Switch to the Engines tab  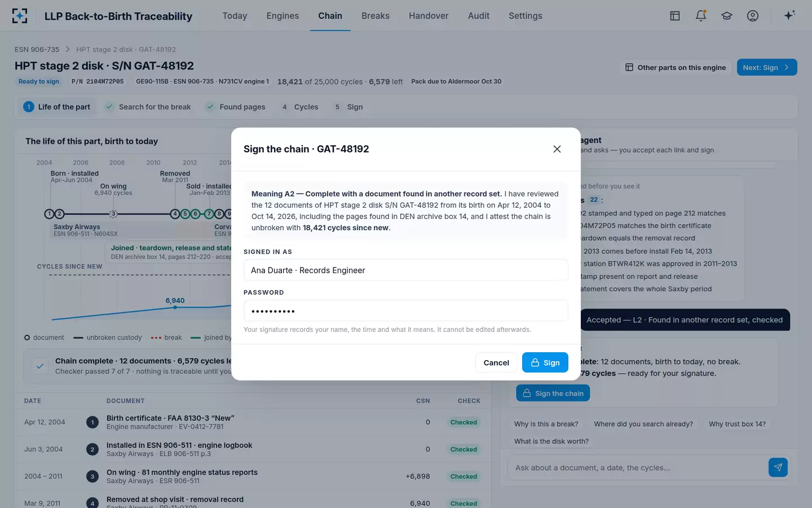click(283, 16)
